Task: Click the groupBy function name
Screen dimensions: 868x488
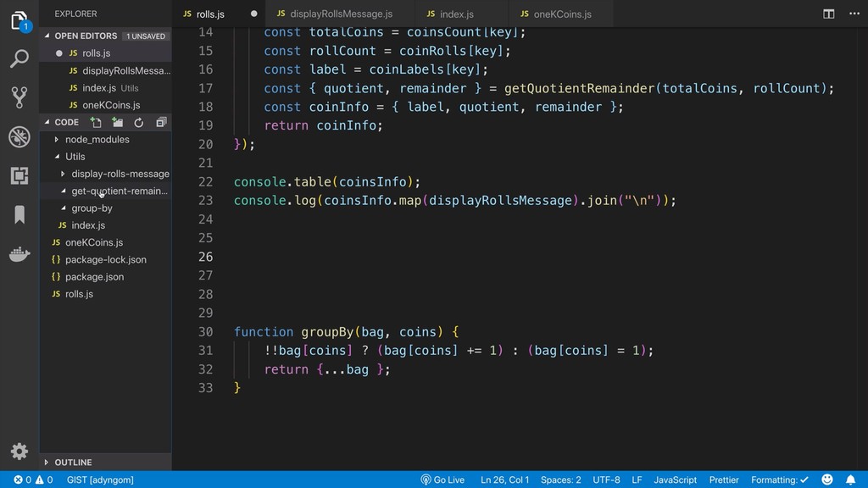Action: click(x=327, y=332)
